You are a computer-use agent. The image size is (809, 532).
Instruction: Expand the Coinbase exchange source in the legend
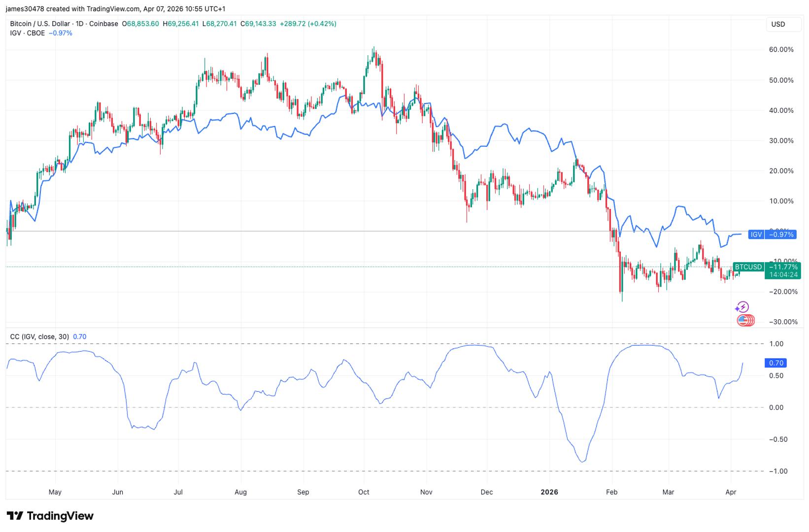[x=103, y=23]
